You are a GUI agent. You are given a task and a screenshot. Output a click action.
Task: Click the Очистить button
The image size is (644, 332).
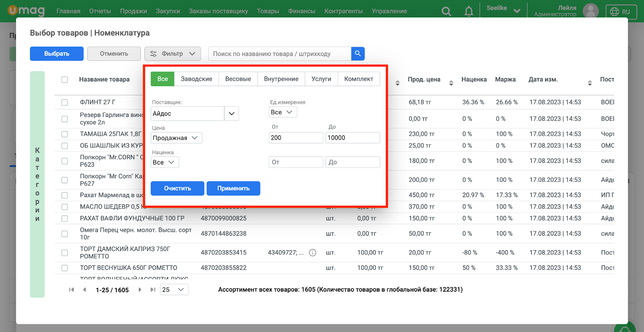pyautogui.click(x=178, y=188)
